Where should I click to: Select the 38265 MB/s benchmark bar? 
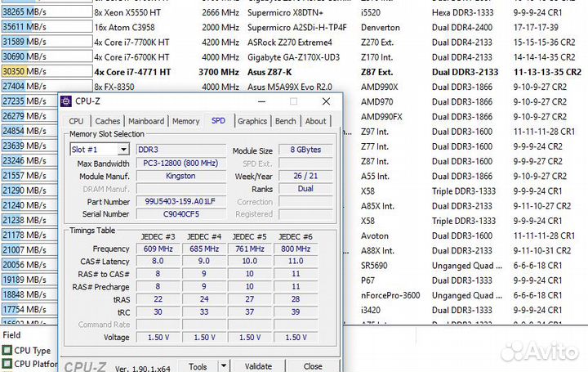coord(47,12)
